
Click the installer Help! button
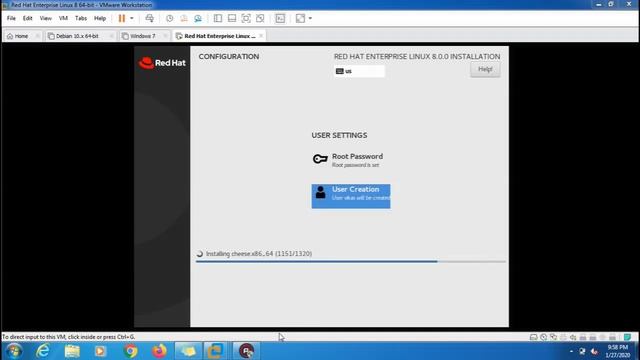(485, 69)
